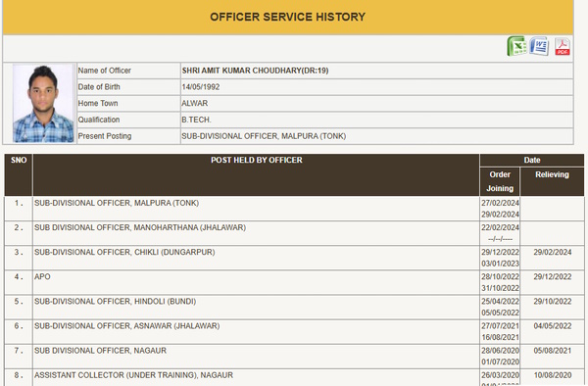Screen dimensions: 588x386
Task: Click relieving date 29/12/2022
Action: [x=553, y=276]
